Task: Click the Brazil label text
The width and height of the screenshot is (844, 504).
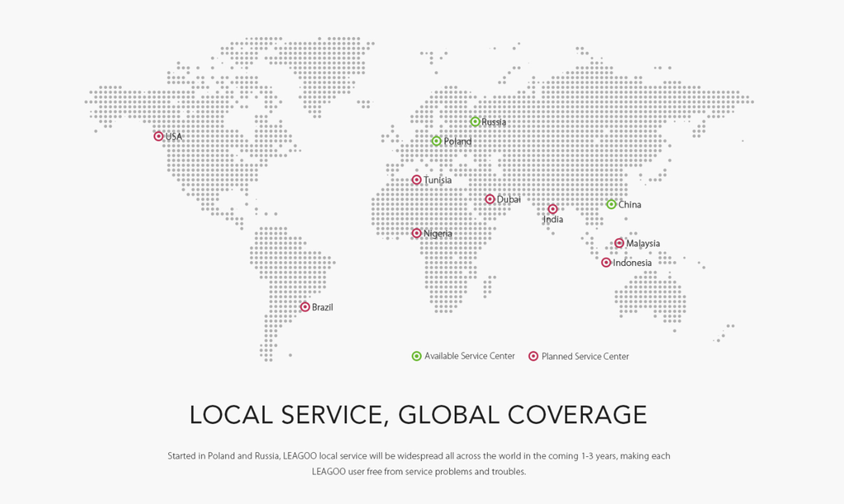Action: pyautogui.click(x=322, y=307)
